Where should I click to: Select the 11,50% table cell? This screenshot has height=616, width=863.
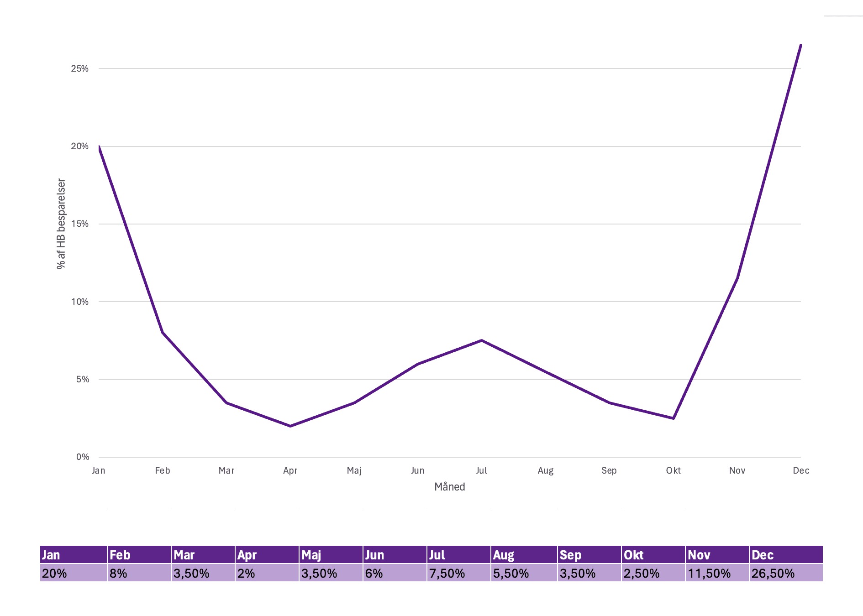pyautogui.click(x=717, y=573)
